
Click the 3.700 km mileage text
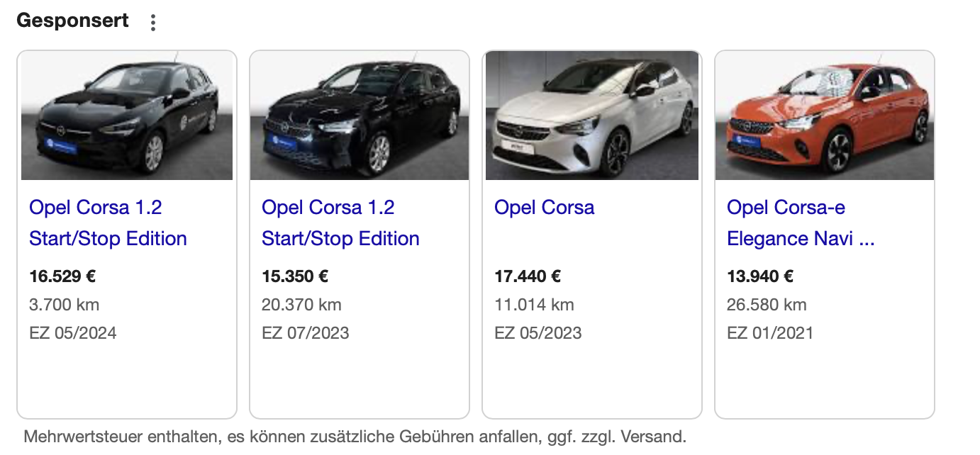tap(65, 305)
